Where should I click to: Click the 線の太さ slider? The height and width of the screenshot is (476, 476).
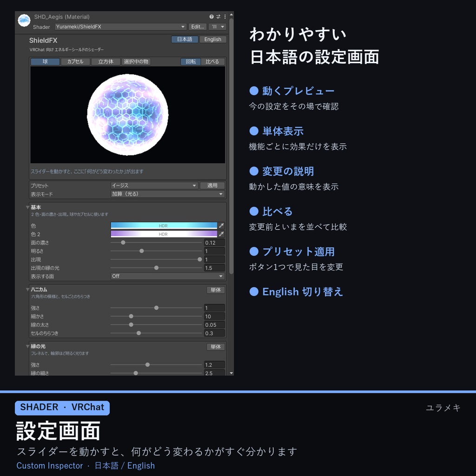156,325
